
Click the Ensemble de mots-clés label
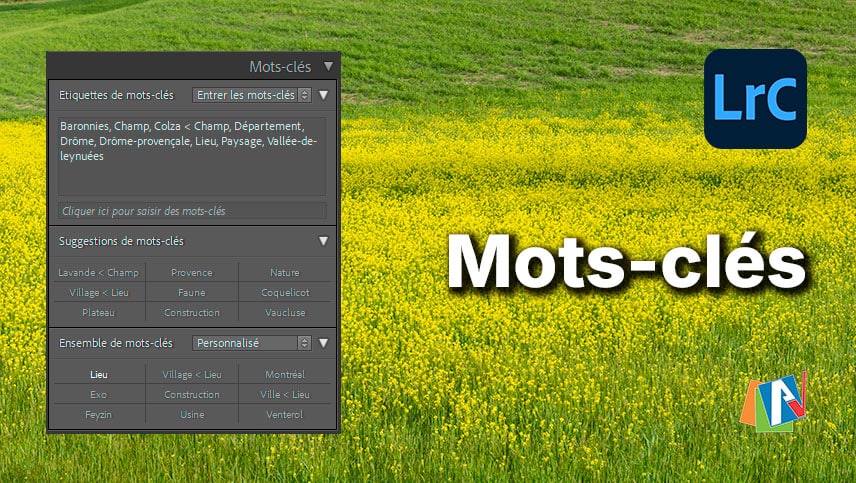tap(116, 343)
